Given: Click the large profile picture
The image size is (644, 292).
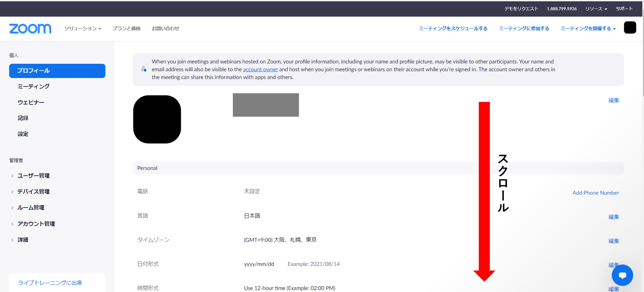Looking at the screenshot, I should click(157, 119).
